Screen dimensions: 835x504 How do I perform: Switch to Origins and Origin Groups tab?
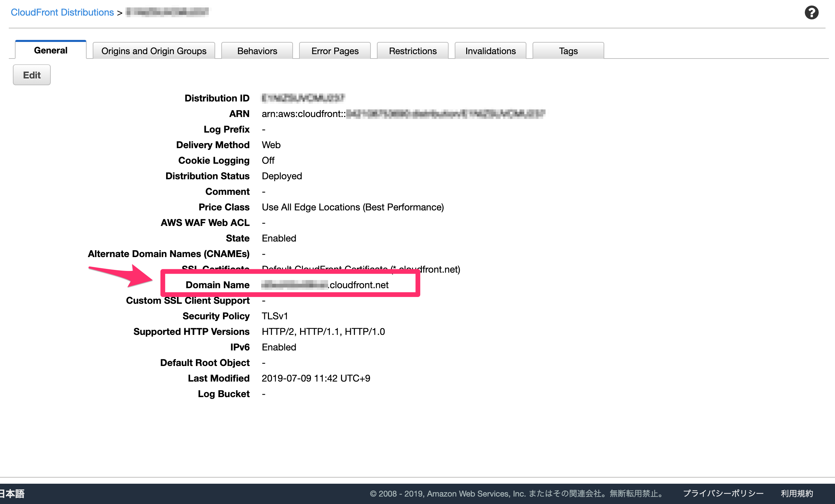tap(154, 51)
